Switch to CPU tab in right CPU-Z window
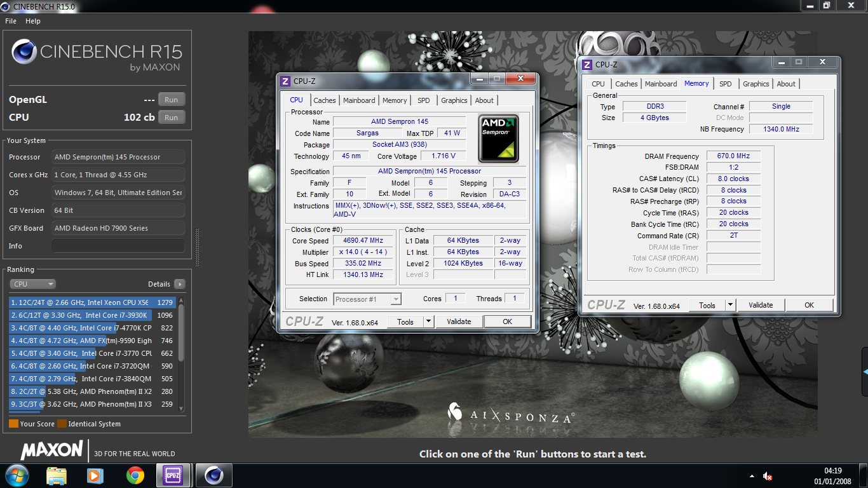The width and height of the screenshot is (868, 488). pyautogui.click(x=598, y=84)
